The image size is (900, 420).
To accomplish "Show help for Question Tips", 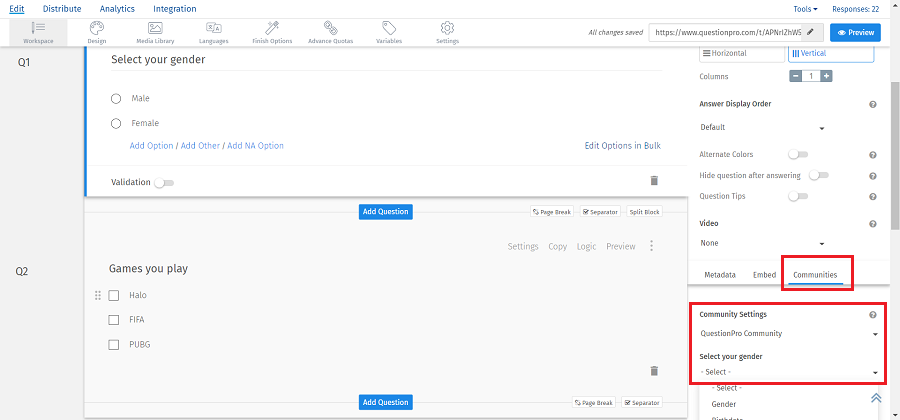I will (x=873, y=196).
